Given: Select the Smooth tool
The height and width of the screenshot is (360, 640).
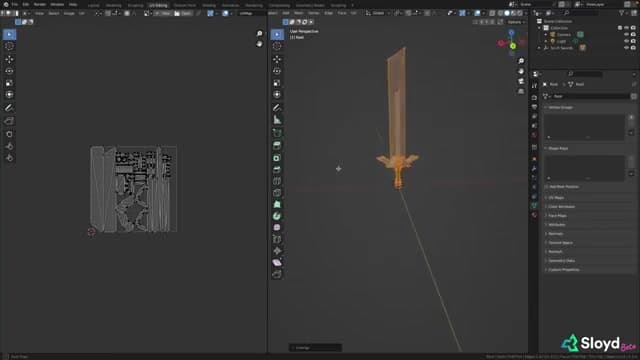Looking at the screenshot, I should point(277,228).
